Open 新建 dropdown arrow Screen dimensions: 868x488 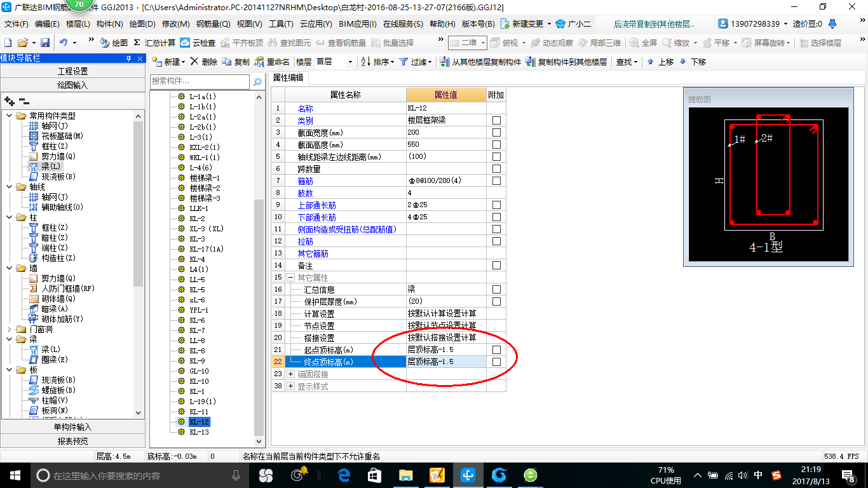click(183, 62)
